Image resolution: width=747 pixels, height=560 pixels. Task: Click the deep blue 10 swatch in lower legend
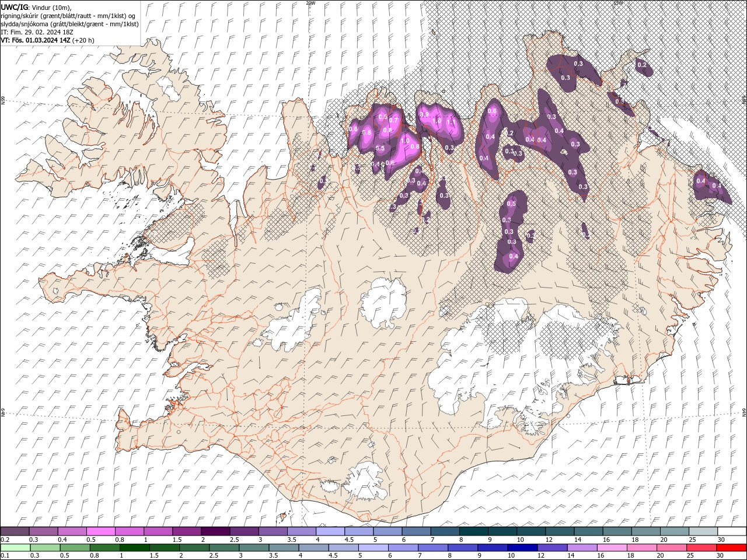click(x=522, y=548)
